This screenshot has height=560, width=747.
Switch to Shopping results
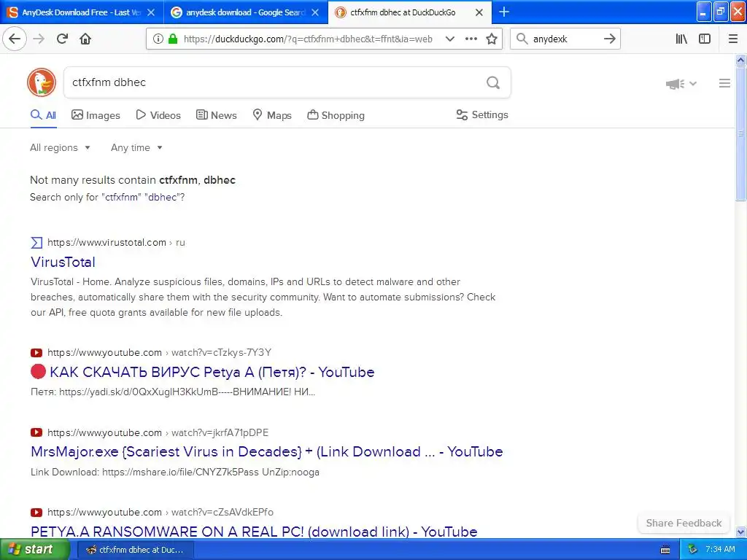click(x=336, y=115)
